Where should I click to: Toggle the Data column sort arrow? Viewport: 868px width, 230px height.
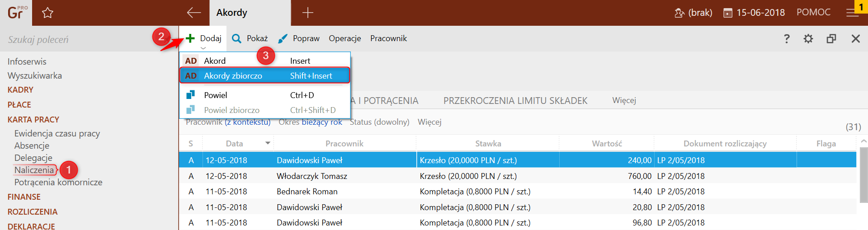[x=268, y=143]
